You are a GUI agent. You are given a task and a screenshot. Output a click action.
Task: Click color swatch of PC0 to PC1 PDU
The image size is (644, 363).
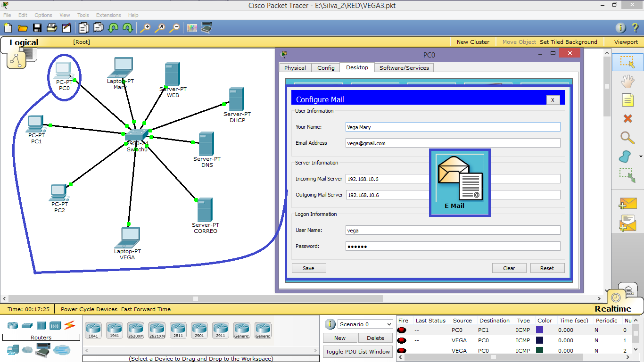540,330
